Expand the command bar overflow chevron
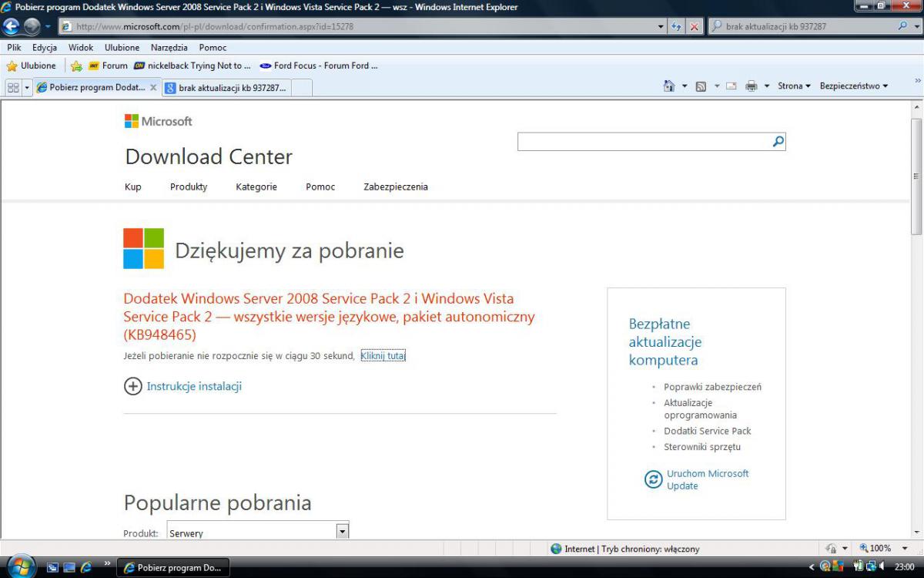 [x=917, y=81]
